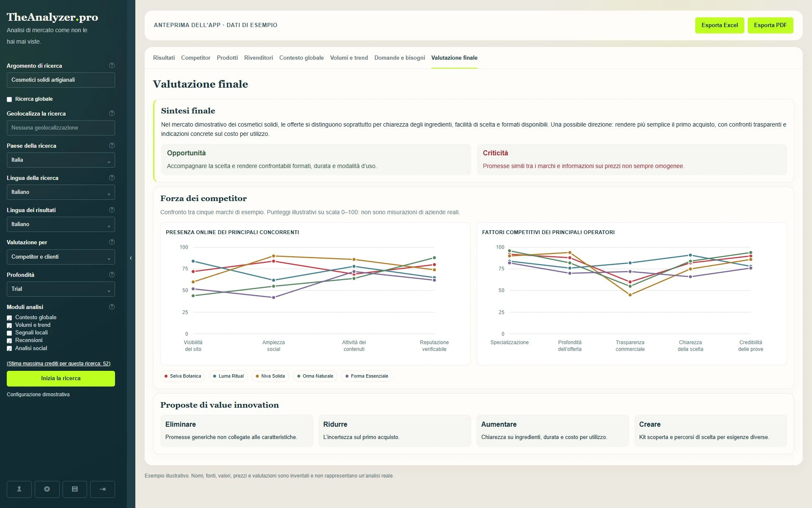This screenshot has height=508, width=812.
Task: Open the Profondità dropdown showing Trial
Action: (x=61, y=289)
